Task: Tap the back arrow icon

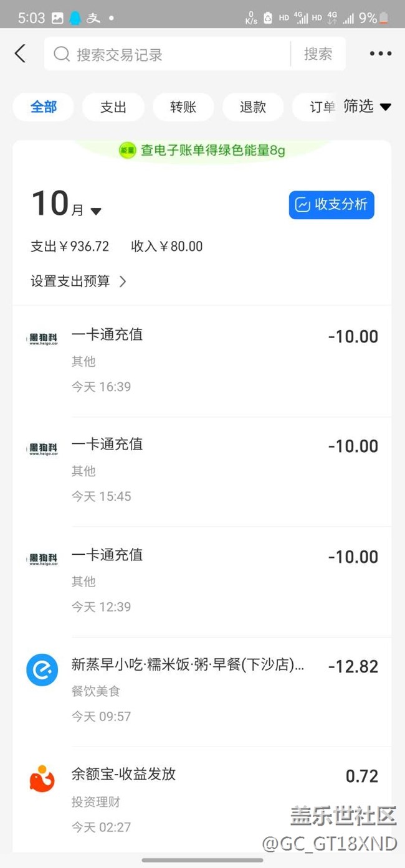Action: [21, 54]
